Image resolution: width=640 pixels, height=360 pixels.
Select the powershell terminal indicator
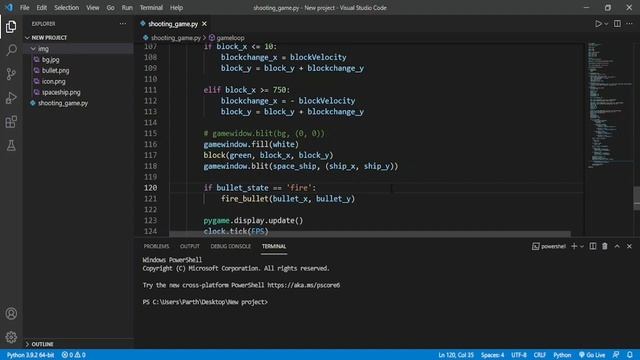549,246
